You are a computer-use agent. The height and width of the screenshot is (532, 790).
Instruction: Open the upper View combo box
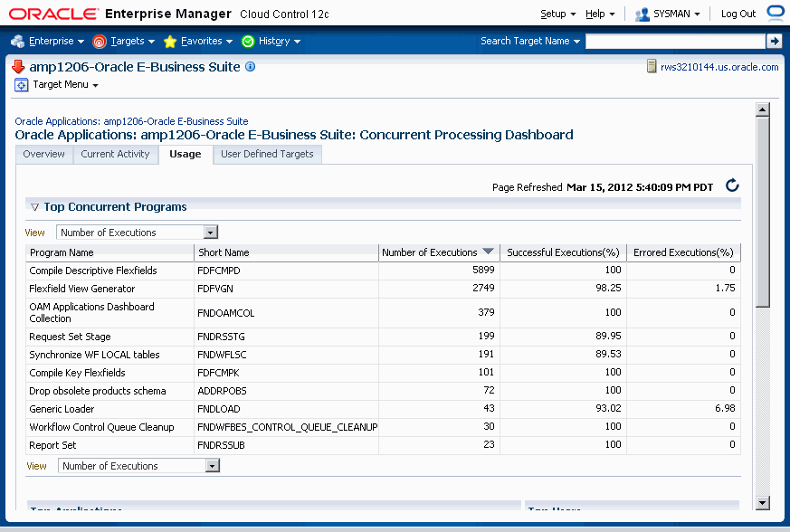(137, 233)
